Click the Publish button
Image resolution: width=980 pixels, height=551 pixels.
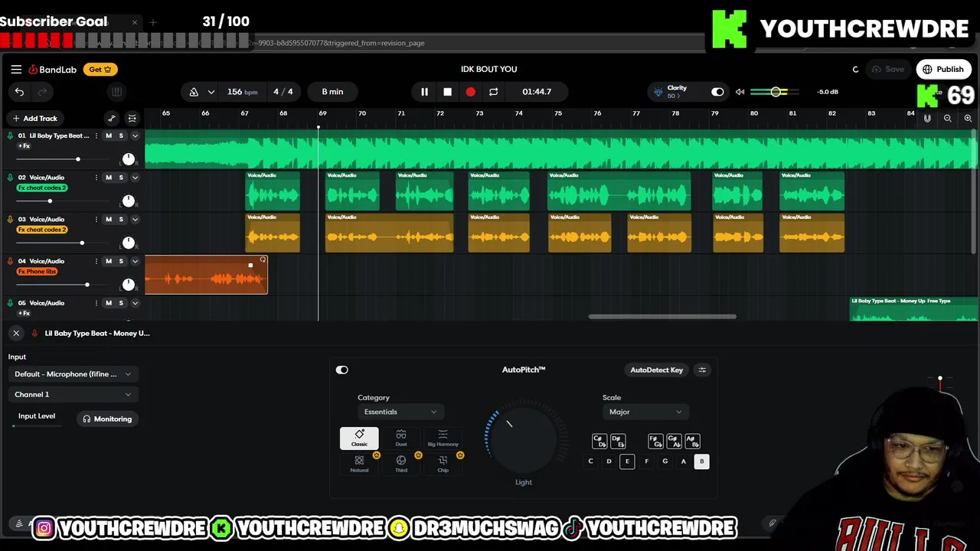pyautogui.click(x=943, y=70)
